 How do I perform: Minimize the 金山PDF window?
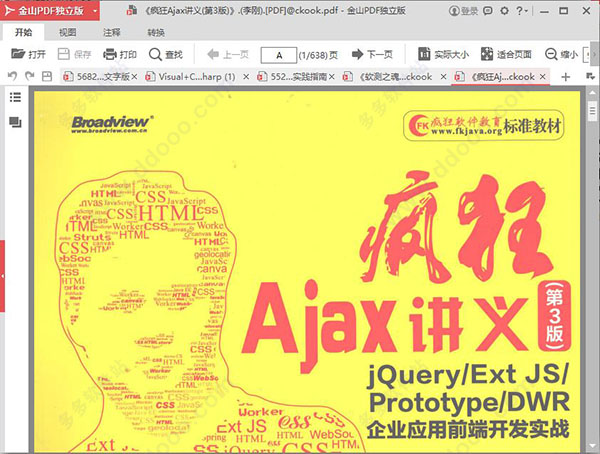(544, 11)
